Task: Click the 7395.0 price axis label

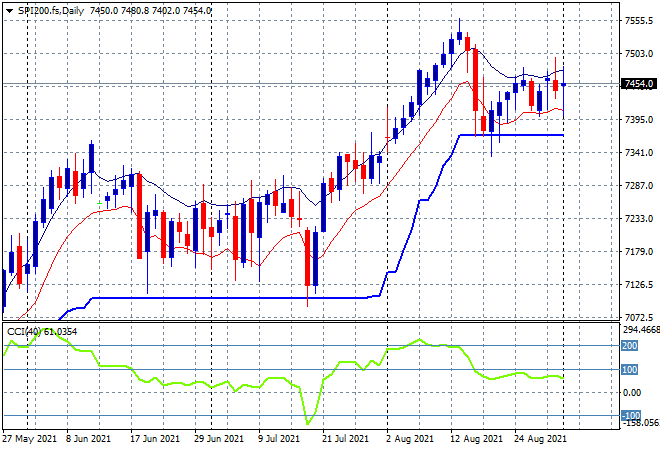Action: 639,120
